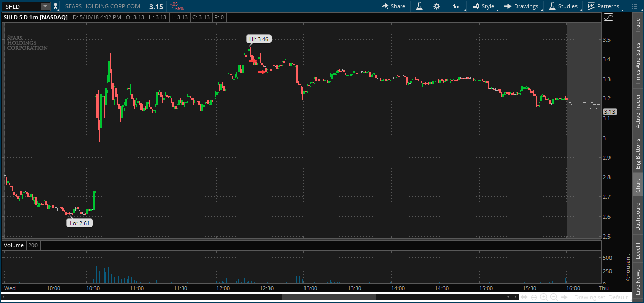The width and height of the screenshot is (644, 303).
Task: Click the 10:30 time axis label
Action: [94, 288]
